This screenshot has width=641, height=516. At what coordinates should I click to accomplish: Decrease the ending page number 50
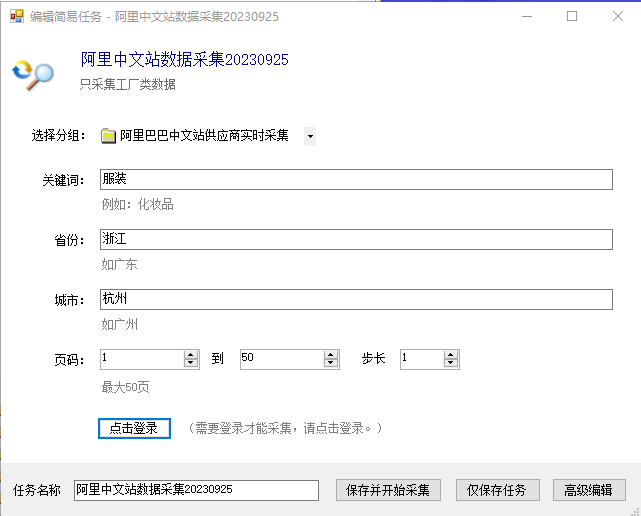pyautogui.click(x=331, y=363)
